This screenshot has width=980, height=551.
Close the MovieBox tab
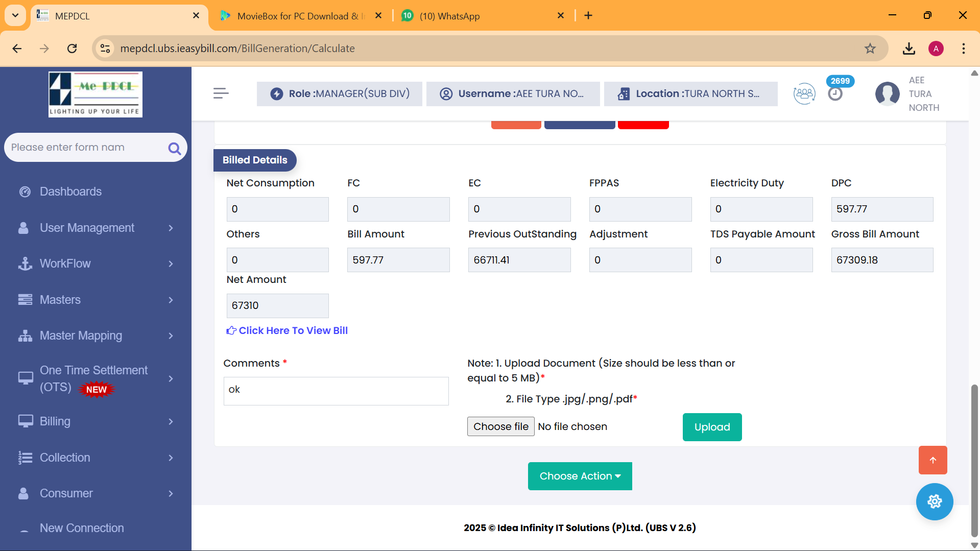378,16
